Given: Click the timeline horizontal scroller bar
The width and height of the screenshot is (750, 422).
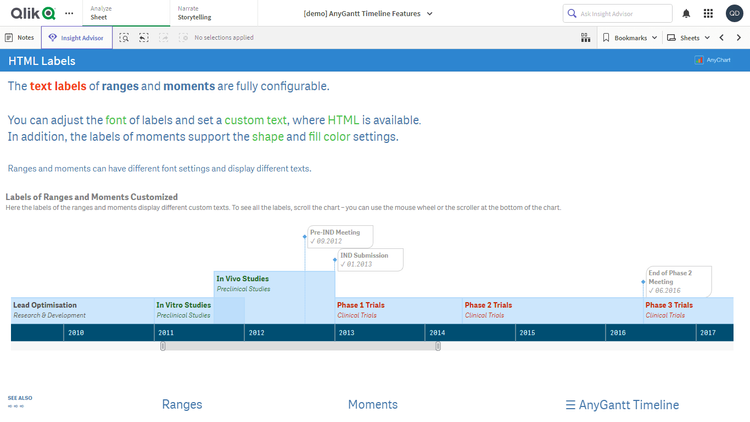Looking at the screenshot, I should 300,347.
